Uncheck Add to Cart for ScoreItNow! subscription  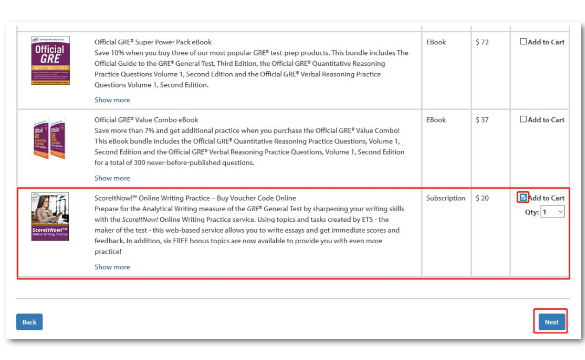coord(523,197)
